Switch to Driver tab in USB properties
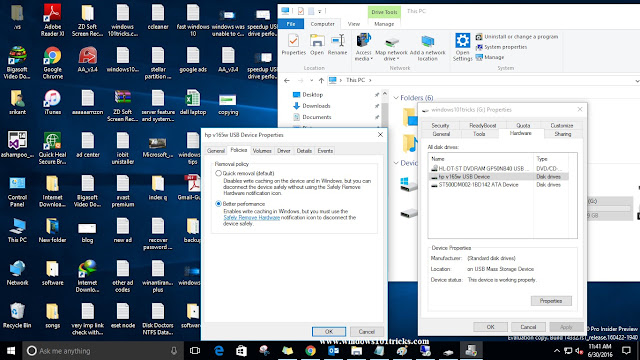Screen dimensions: 640x360 [284, 151]
